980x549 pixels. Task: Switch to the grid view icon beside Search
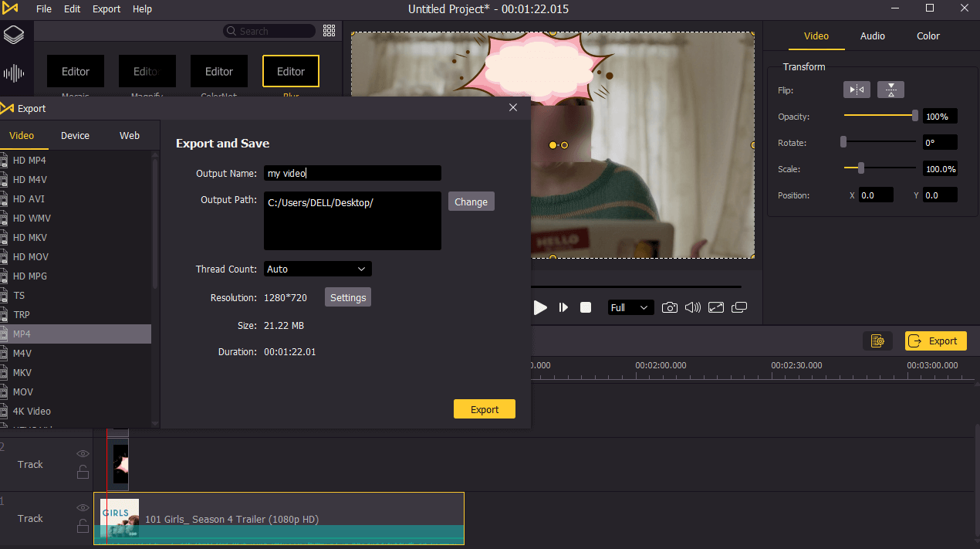329,31
